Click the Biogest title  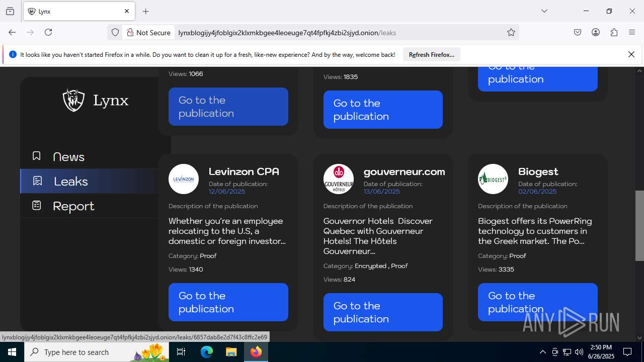[x=538, y=171]
